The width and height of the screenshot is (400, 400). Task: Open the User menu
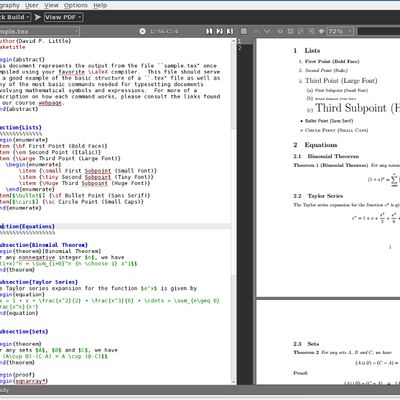click(32, 5)
